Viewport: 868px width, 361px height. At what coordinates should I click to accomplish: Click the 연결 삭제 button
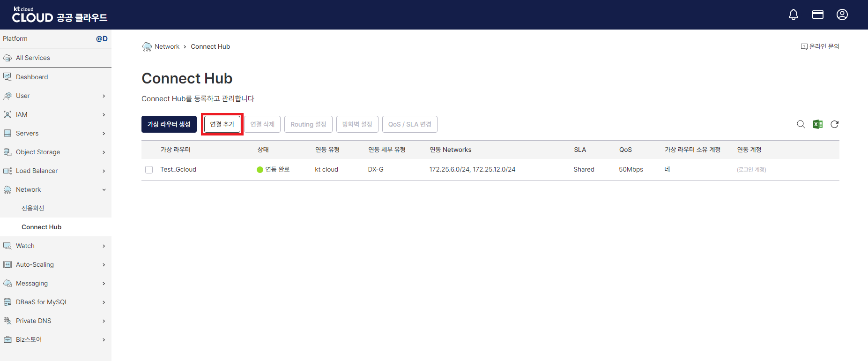(x=262, y=124)
